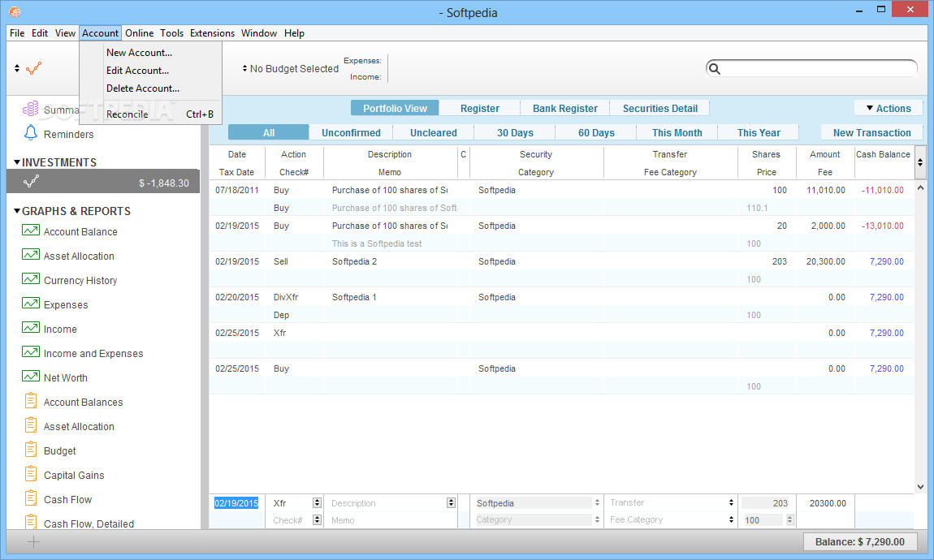Click the New Transaction button
Image resolution: width=934 pixels, height=560 pixels.
coord(872,133)
